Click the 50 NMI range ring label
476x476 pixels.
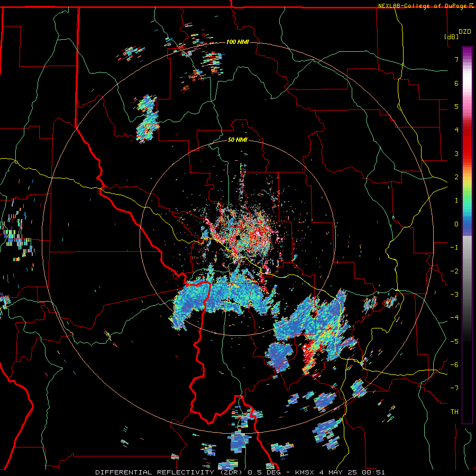click(237, 140)
